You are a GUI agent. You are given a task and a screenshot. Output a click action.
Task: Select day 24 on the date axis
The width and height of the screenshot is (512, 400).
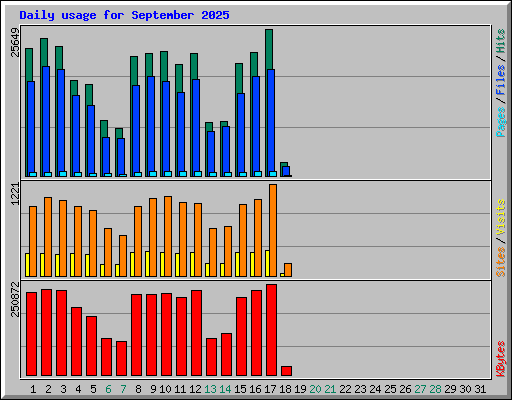coord(375,389)
